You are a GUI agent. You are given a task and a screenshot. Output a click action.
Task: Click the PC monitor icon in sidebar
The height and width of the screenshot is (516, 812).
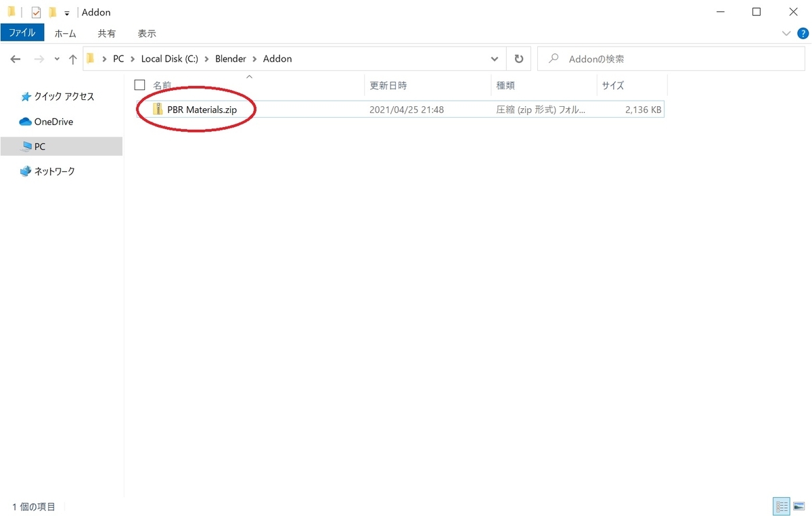click(x=26, y=146)
